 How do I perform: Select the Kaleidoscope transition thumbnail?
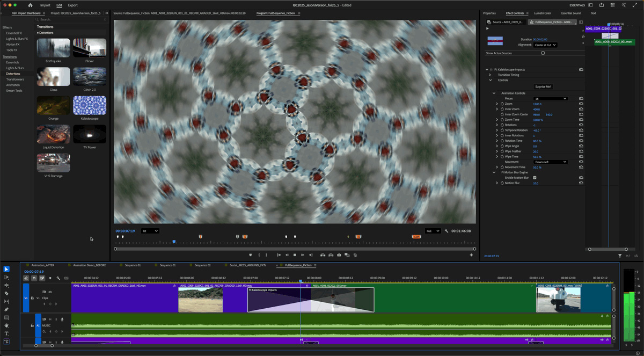[x=90, y=105]
